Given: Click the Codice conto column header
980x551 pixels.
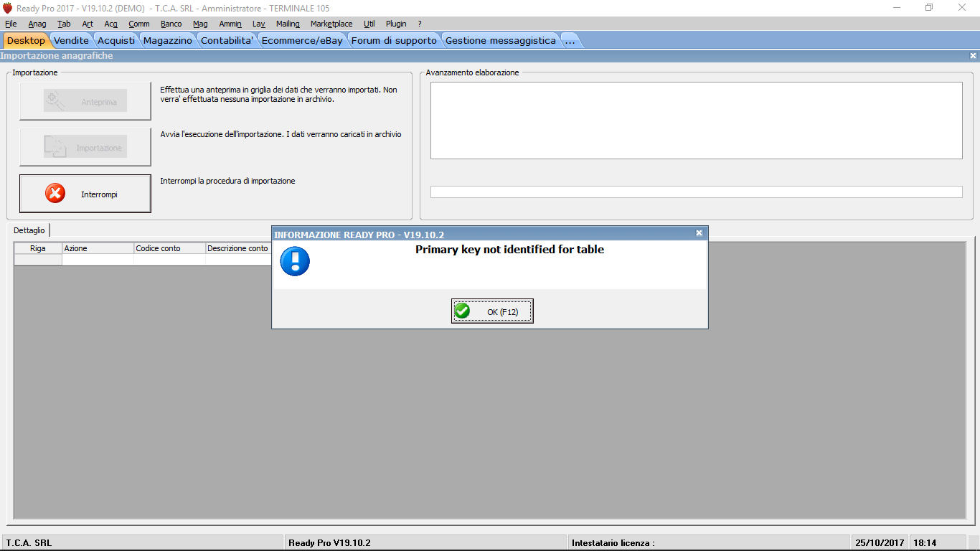Looking at the screenshot, I should tap(170, 248).
